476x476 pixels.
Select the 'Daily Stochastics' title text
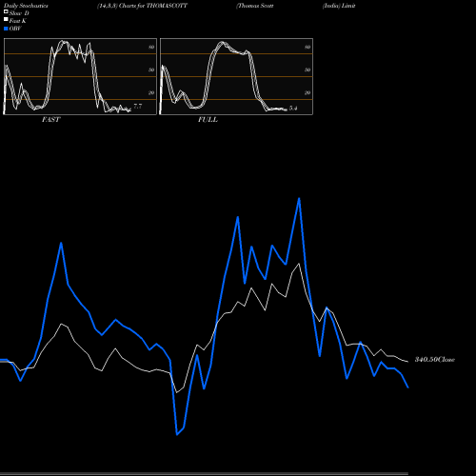click(x=26, y=6)
